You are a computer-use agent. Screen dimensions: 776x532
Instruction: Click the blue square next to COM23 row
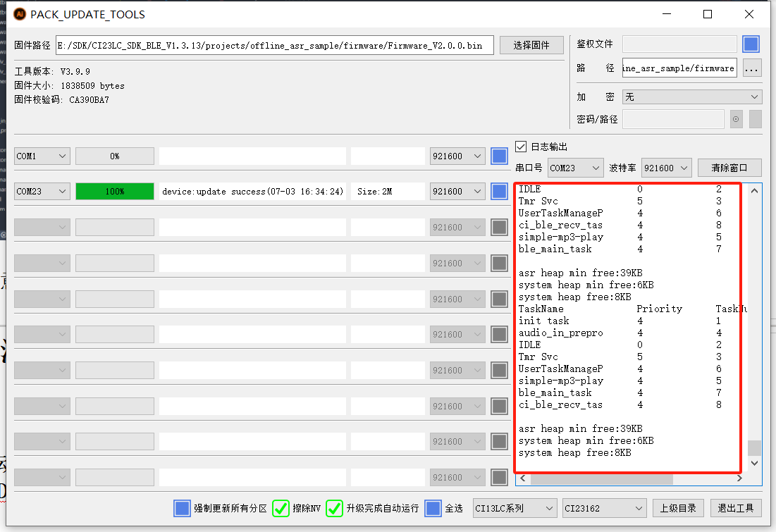[500, 191]
